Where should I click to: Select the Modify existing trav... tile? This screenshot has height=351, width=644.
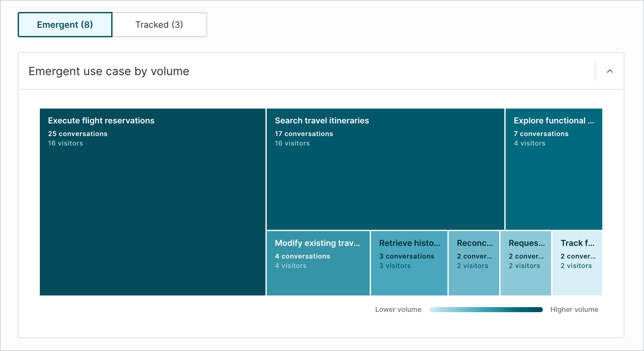pos(318,263)
